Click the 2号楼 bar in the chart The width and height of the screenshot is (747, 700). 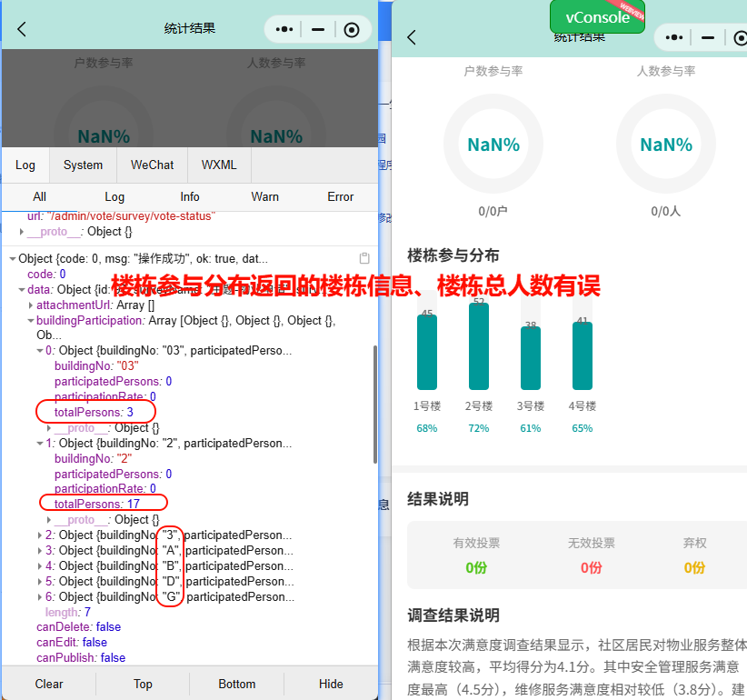tap(479, 346)
